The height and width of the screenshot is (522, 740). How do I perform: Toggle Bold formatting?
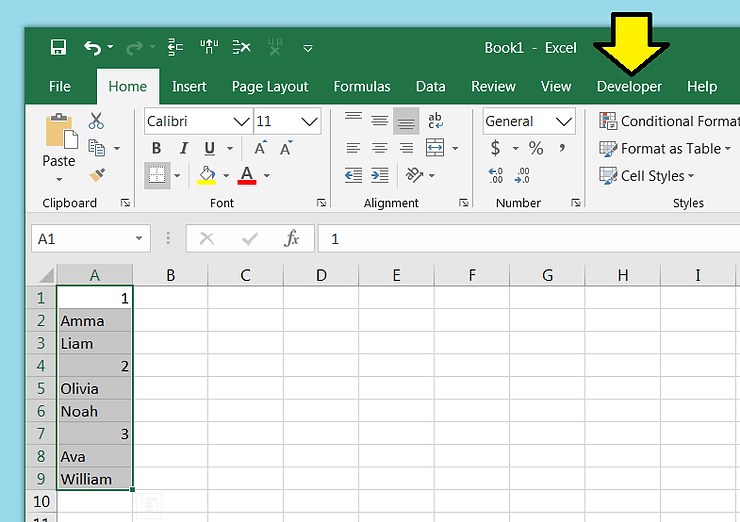click(x=157, y=148)
